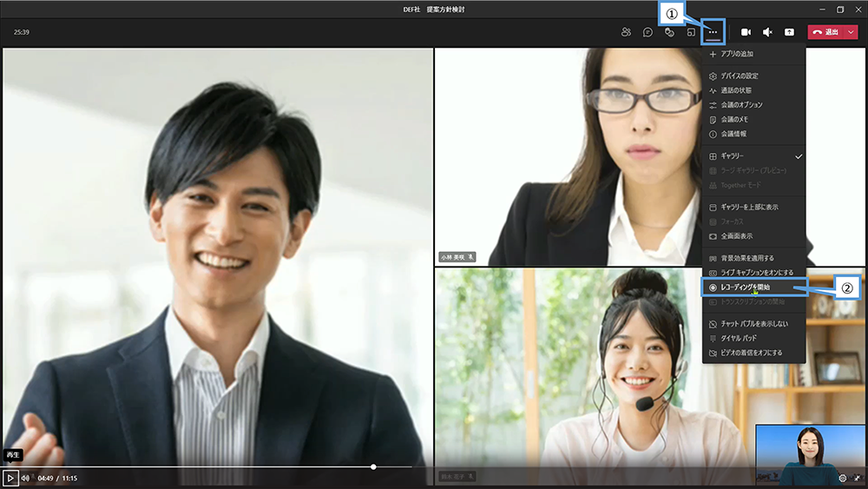
Task: Click the record icon beside レコーディングを開始
Action: pos(713,287)
